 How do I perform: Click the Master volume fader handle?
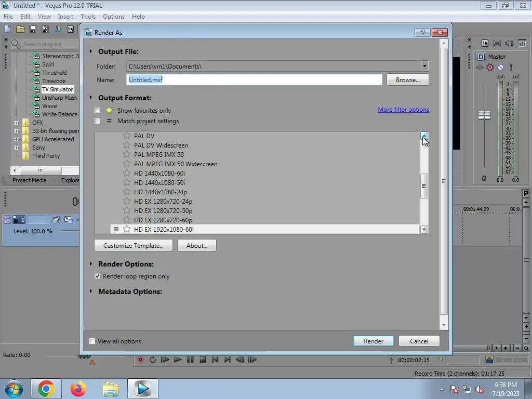point(484,115)
